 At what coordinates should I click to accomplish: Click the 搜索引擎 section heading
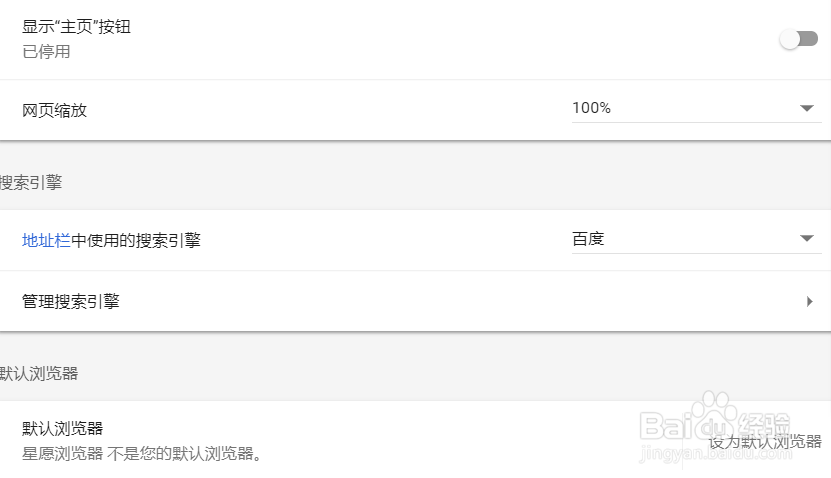(x=32, y=182)
